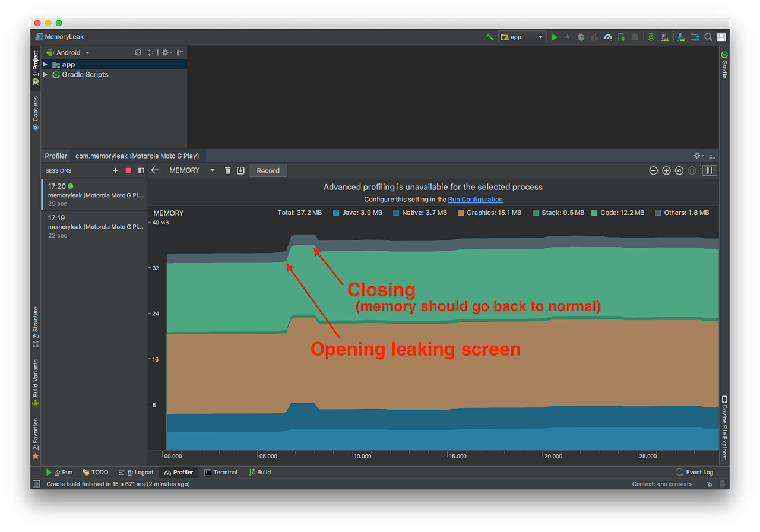The image size is (760, 532).
Task: Zoom out on the memory timeline
Action: pyautogui.click(x=653, y=170)
